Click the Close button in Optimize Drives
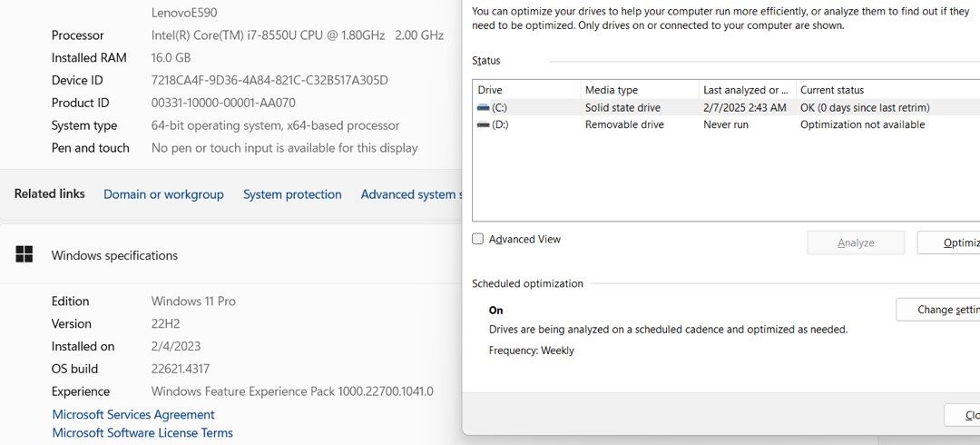Screen dimensions: 980x445 click(x=962, y=415)
